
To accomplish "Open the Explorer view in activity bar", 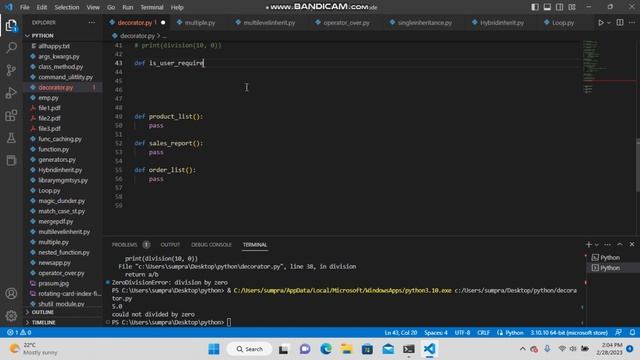I will (x=11, y=26).
